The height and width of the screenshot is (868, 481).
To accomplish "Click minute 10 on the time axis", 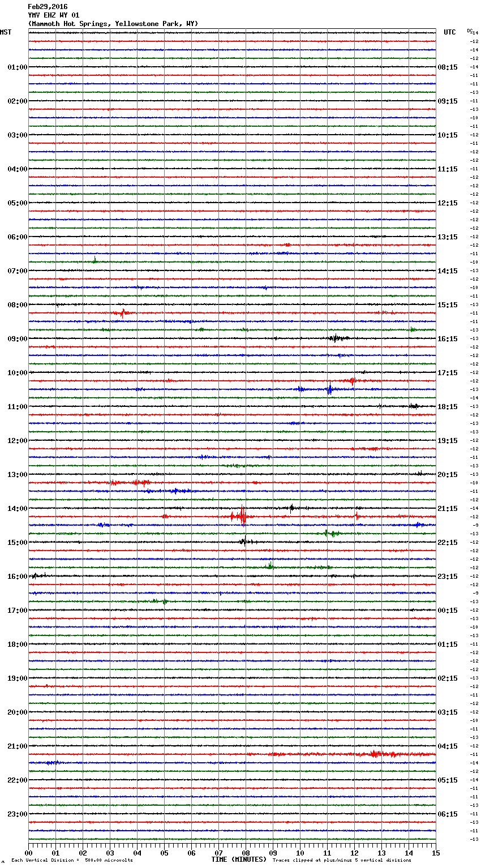I will click(300, 853).
